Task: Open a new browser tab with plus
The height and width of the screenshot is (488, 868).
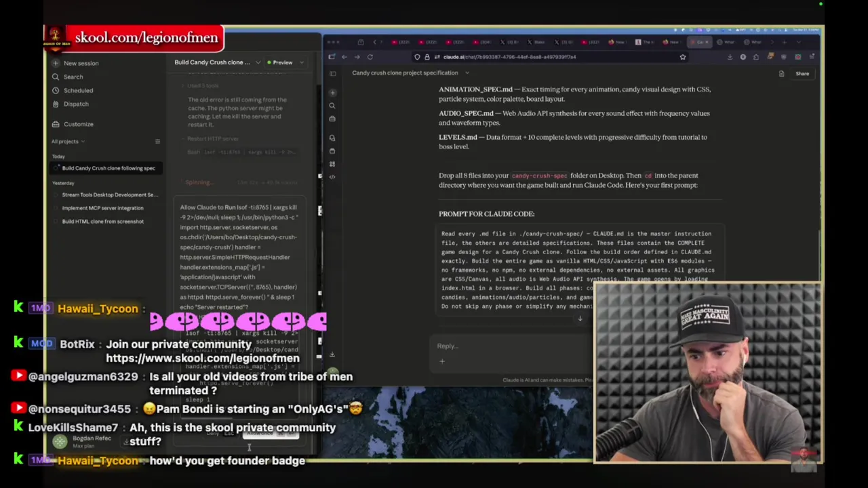Action: 785,42
